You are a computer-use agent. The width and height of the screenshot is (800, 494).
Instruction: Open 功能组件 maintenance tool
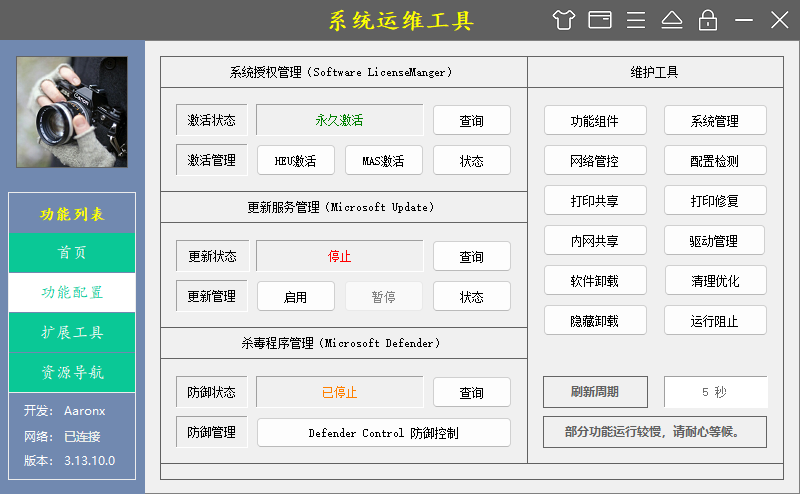tap(595, 120)
